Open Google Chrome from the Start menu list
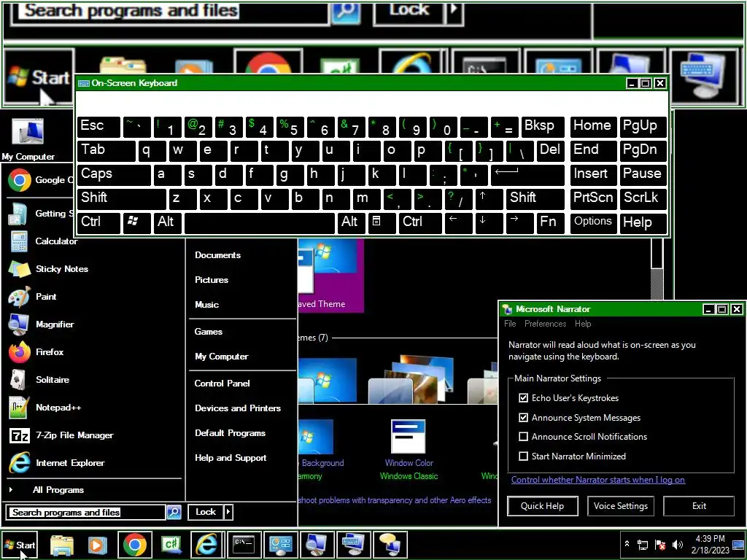The image size is (747, 560). tap(42, 180)
